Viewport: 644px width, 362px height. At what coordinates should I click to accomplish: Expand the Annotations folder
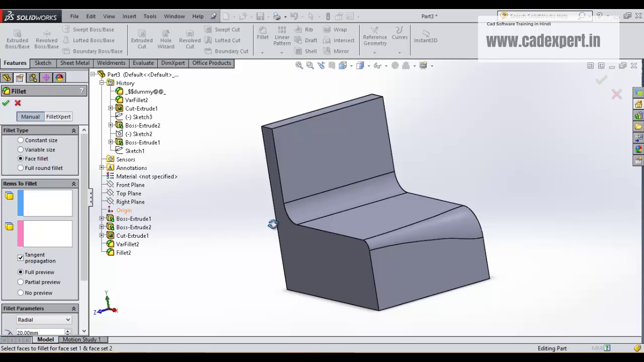102,168
